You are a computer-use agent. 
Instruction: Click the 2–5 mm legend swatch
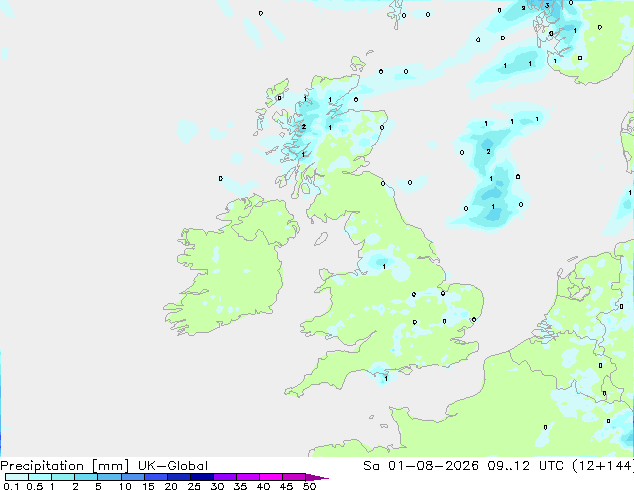click(86, 477)
